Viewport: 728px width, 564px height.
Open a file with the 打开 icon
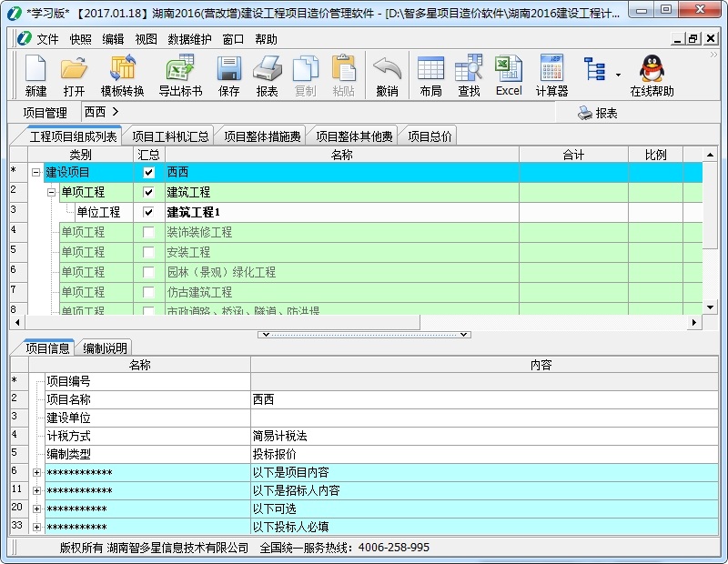point(74,70)
